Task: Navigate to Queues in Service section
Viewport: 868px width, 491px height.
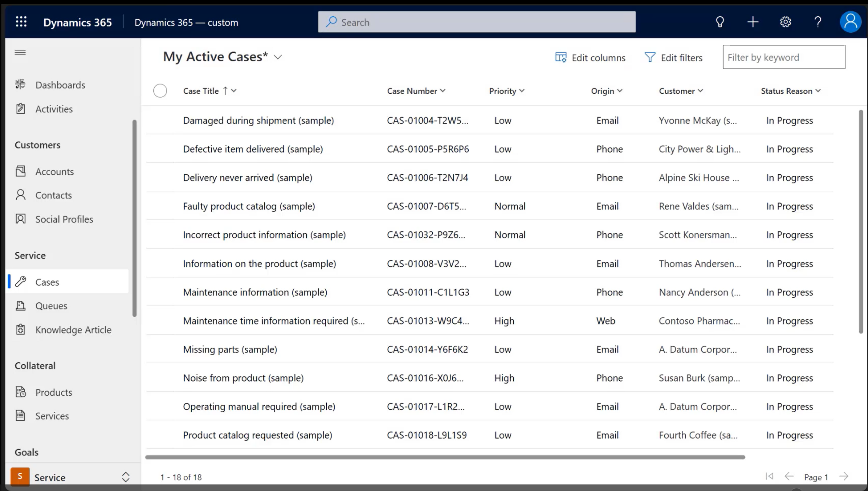Action: pyautogui.click(x=51, y=306)
